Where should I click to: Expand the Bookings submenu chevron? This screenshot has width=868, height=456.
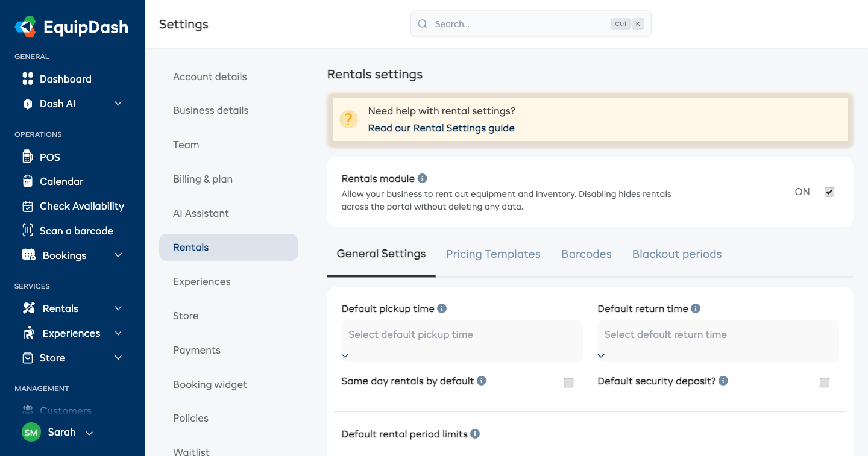[118, 255]
